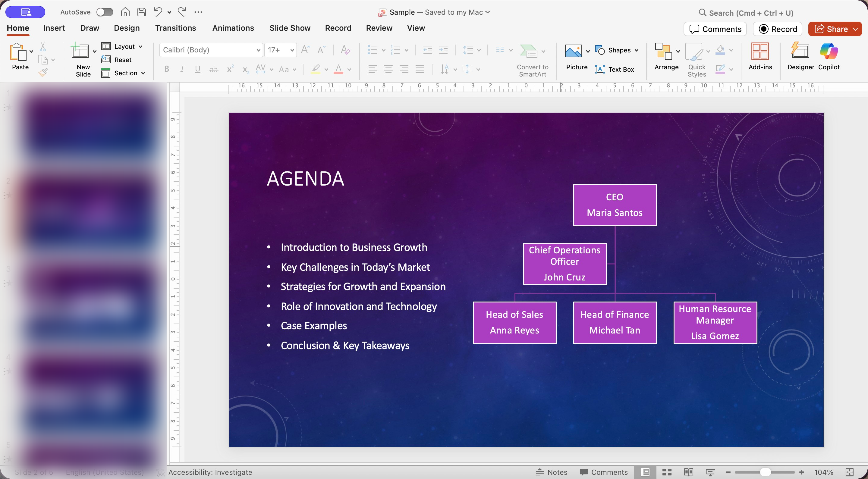This screenshot has width=868, height=479.
Task: Click the Add-ins icon
Action: click(760, 52)
